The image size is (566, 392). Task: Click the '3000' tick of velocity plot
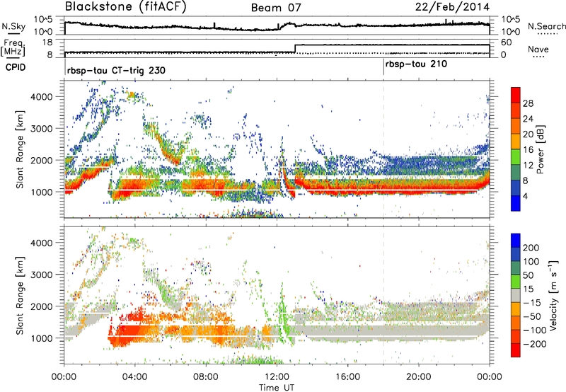point(41,275)
